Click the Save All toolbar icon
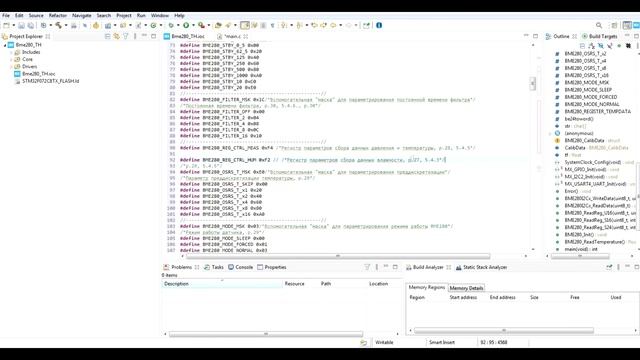 (x=31, y=25)
